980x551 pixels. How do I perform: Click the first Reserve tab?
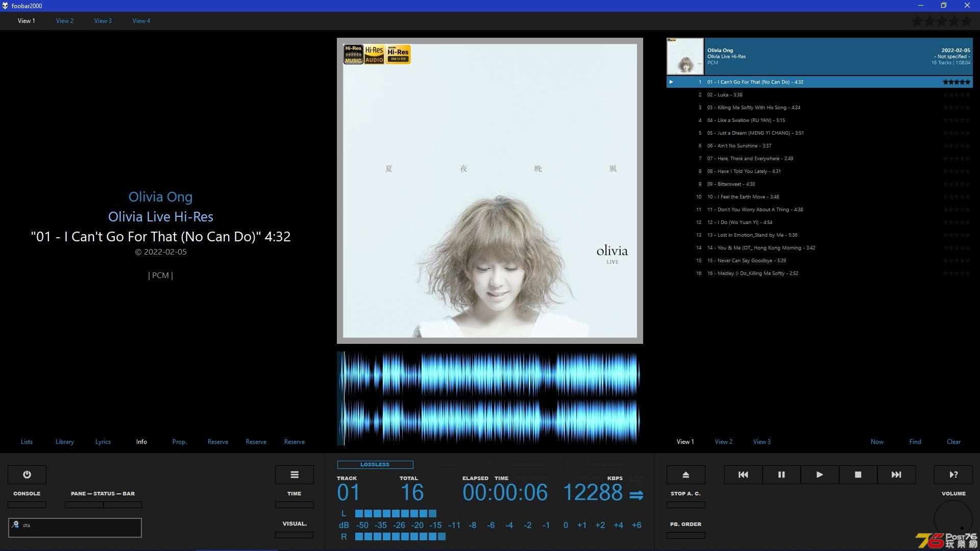tap(218, 442)
